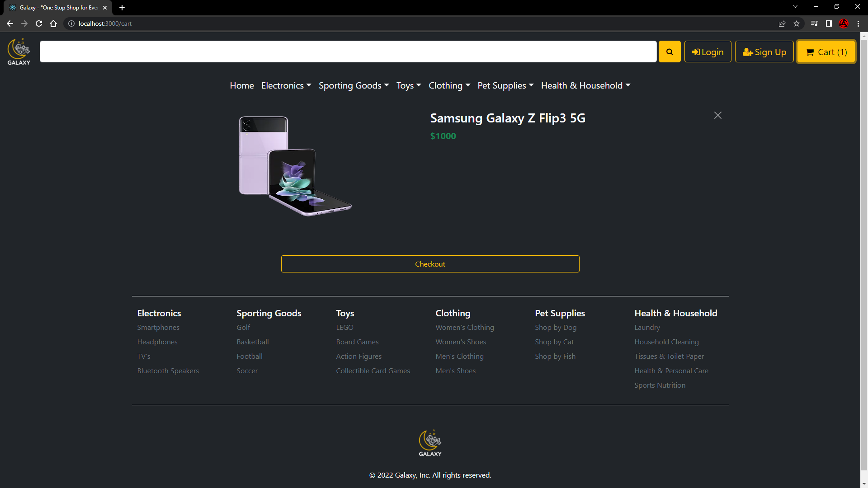Click the Galaxy logo in the header
This screenshot has width=868, height=488.
coord(18,51)
